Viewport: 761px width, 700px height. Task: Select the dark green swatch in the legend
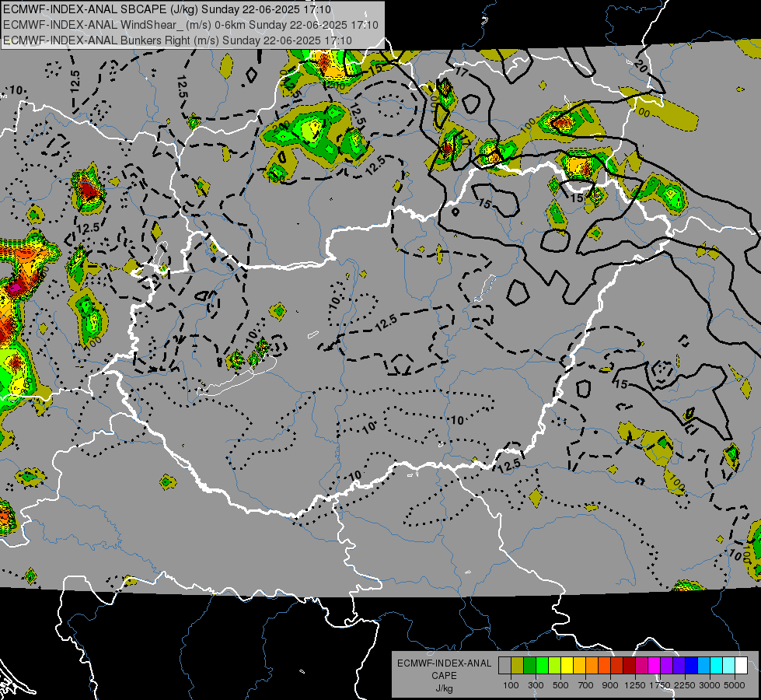pyautogui.click(x=529, y=665)
